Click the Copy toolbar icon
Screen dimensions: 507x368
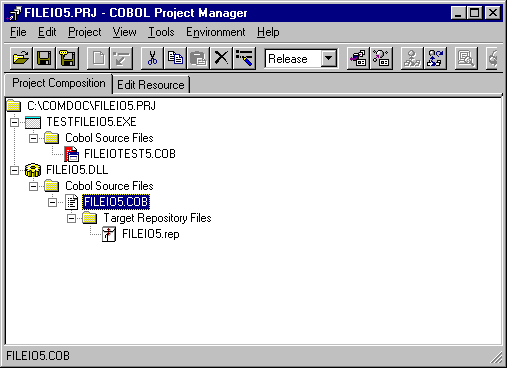175,58
